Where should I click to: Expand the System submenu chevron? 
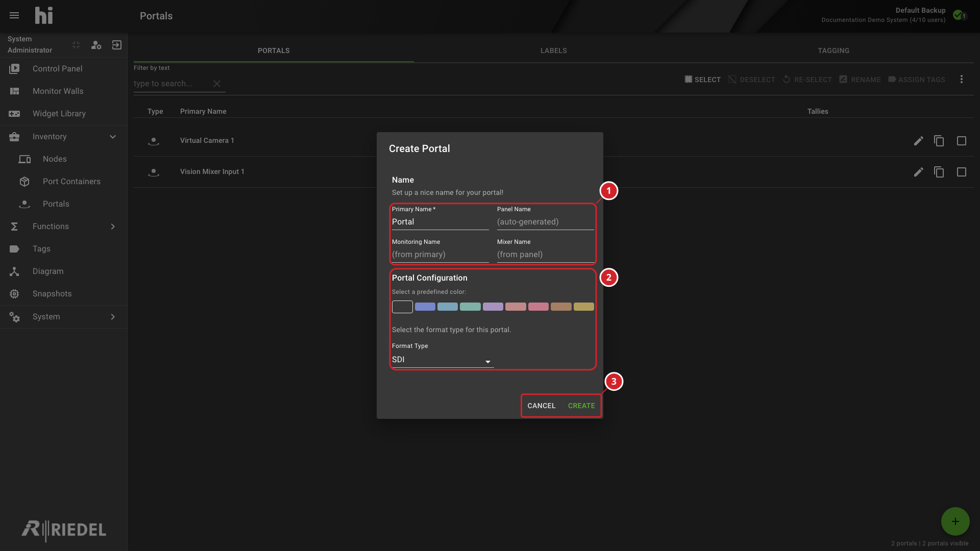coord(113,317)
